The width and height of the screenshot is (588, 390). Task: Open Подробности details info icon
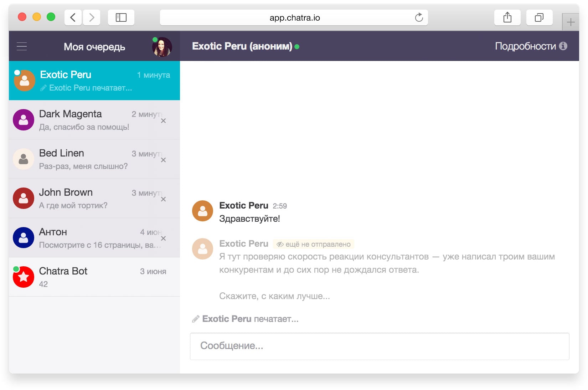pos(563,46)
